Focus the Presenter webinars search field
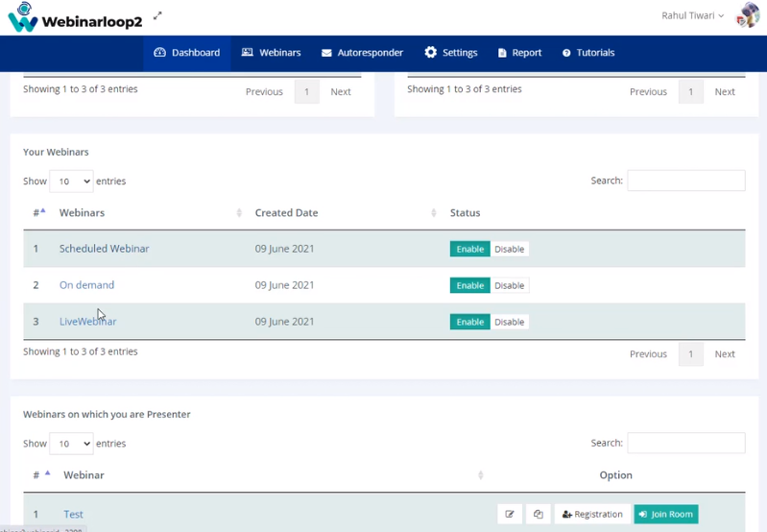Viewport: 767px width, 532px height. pos(686,443)
